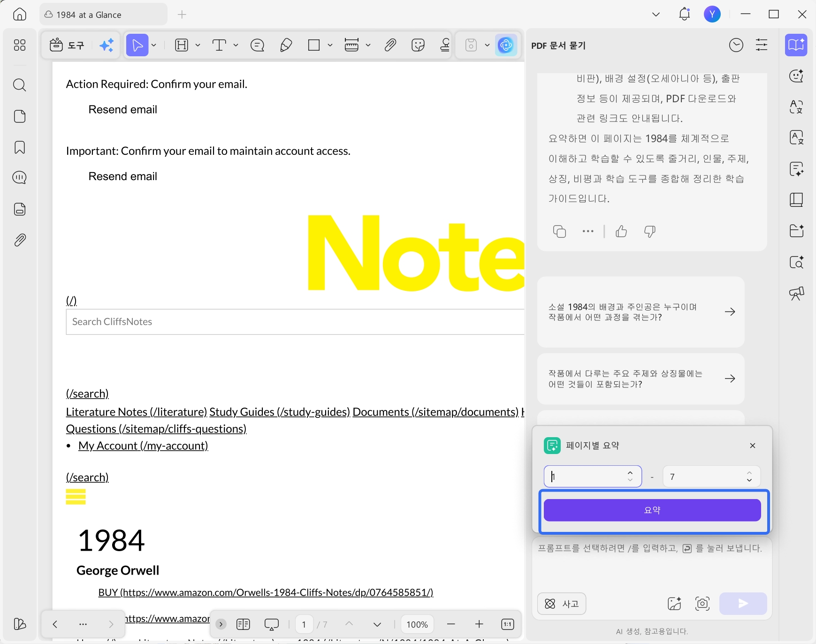
Task: Open the AI panel settings sliders icon
Action: [x=762, y=45]
